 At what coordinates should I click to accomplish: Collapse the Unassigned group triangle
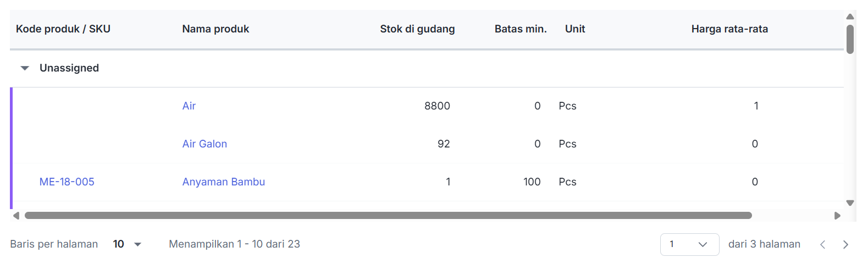point(25,68)
